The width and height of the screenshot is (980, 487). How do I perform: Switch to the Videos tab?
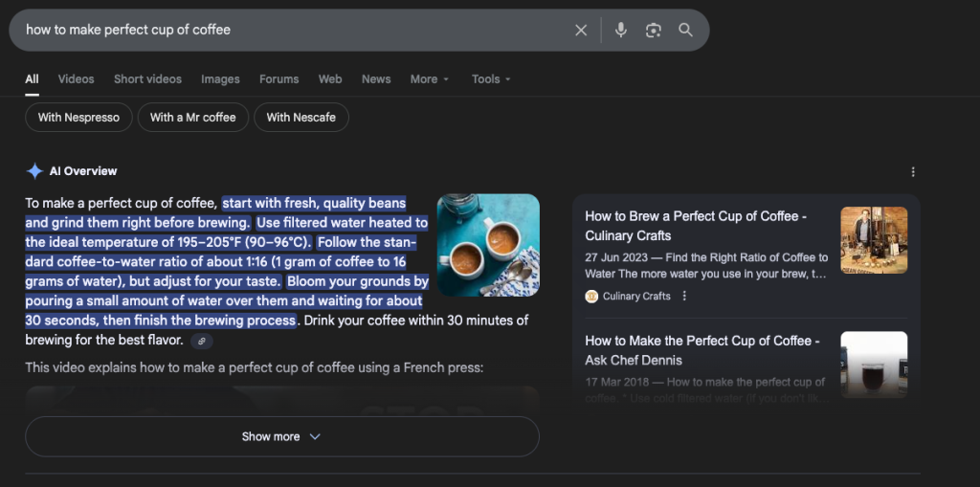pyautogui.click(x=76, y=79)
